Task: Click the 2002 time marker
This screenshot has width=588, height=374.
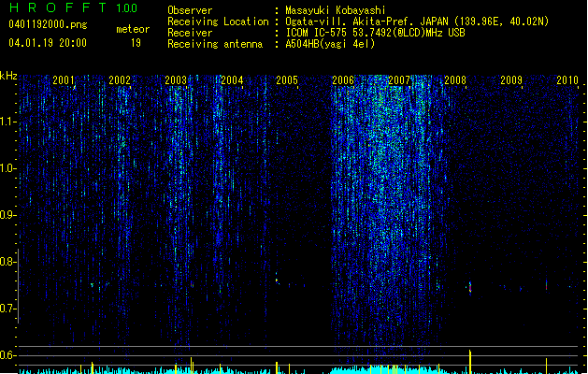Action: (120, 80)
